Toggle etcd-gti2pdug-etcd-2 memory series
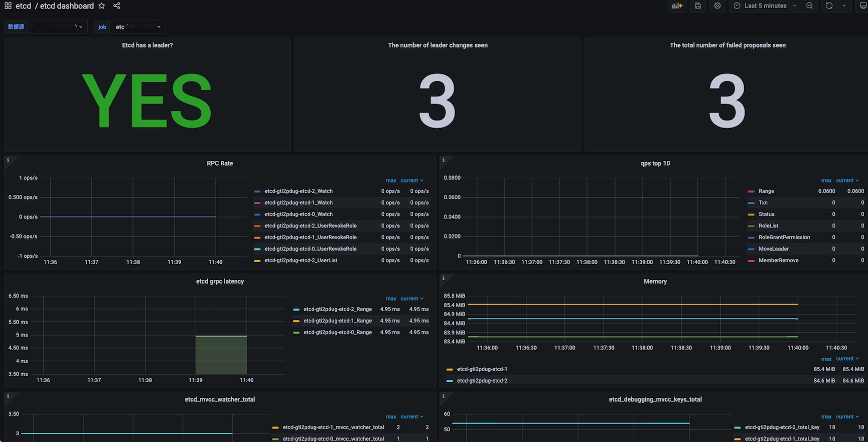868x442 pixels. pos(482,381)
